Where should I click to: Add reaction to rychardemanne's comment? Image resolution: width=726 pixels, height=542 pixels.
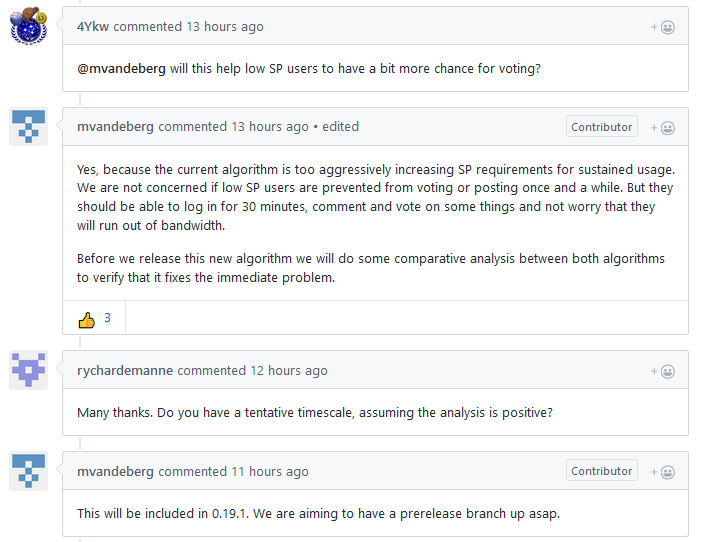coord(663,371)
